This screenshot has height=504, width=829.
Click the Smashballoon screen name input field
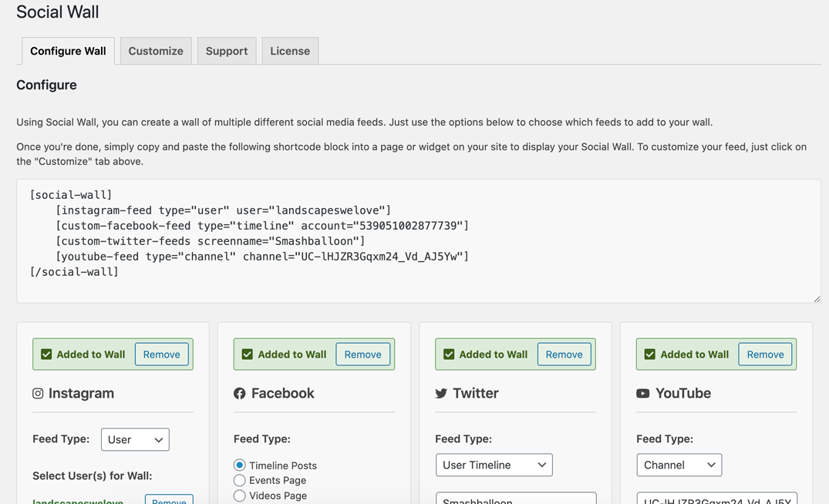click(x=515, y=501)
